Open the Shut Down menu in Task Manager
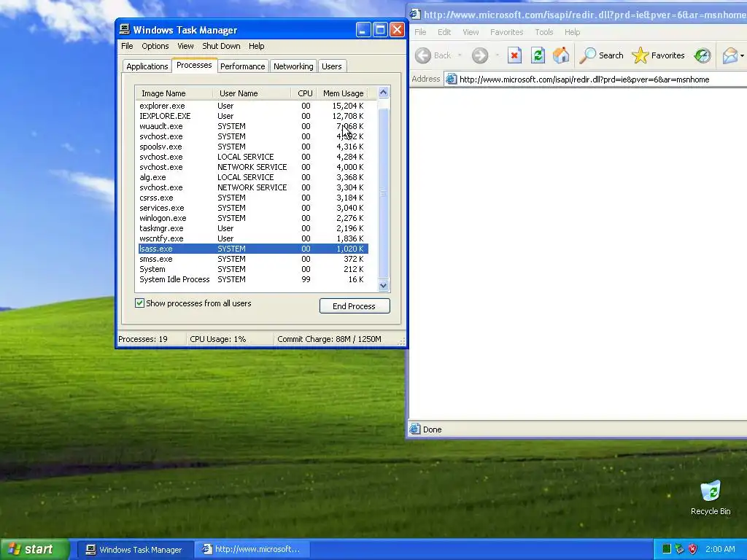 (221, 46)
